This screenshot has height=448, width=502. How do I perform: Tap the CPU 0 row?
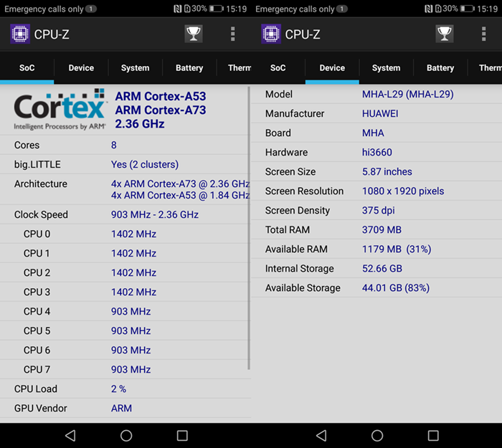pyautogui.click(x=125, y=234)
